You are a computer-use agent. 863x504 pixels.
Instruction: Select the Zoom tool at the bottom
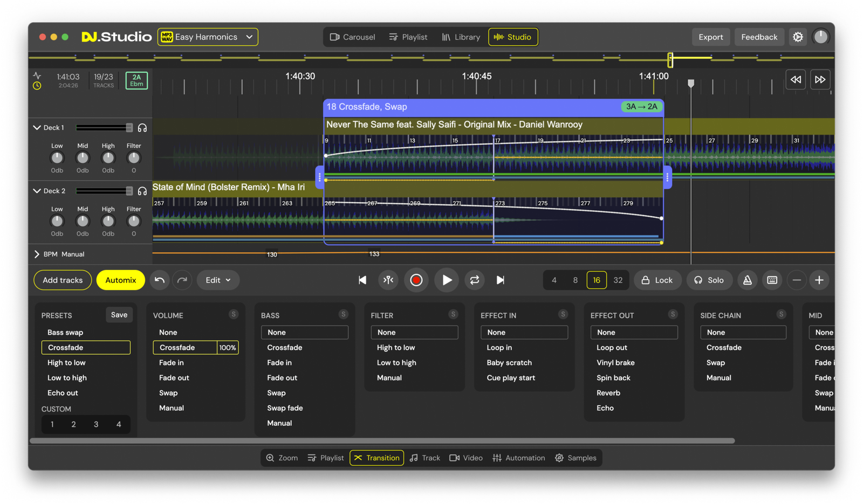point(281,458)
